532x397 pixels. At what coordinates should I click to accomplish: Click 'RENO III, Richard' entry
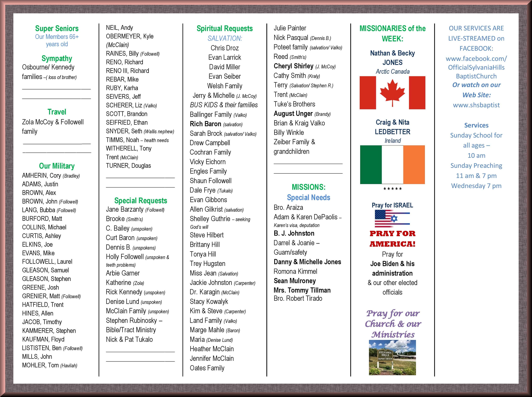click(x=128, y=71)
